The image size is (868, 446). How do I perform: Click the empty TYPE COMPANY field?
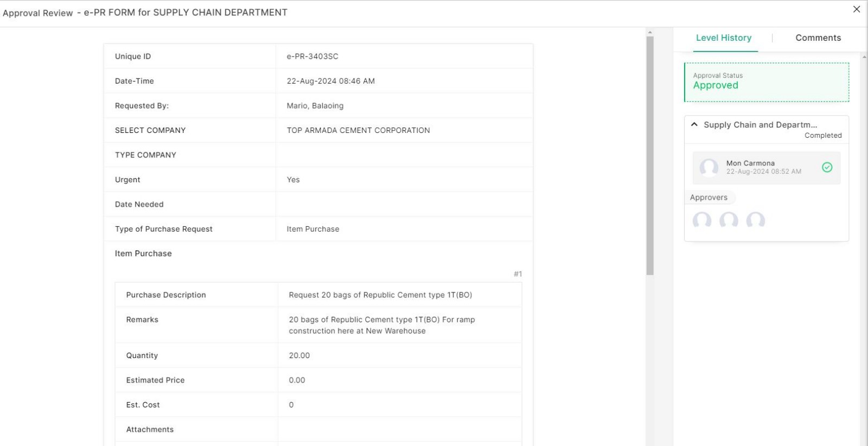tap(404, 155)
